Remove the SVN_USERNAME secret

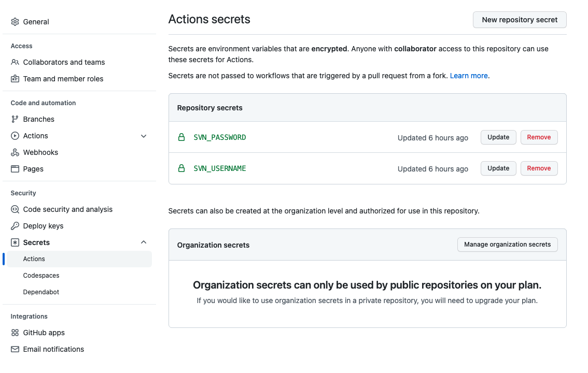(539, 168)
